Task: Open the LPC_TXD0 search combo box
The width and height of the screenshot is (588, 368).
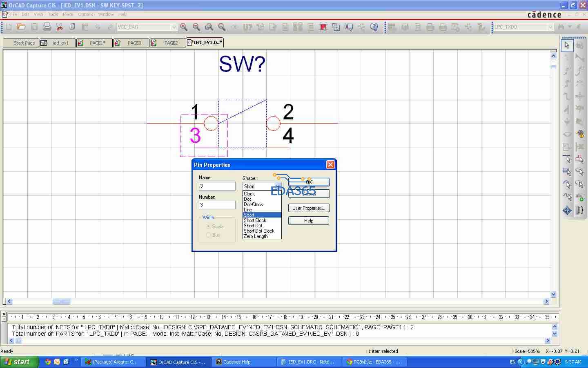Action: pos(550,27)
